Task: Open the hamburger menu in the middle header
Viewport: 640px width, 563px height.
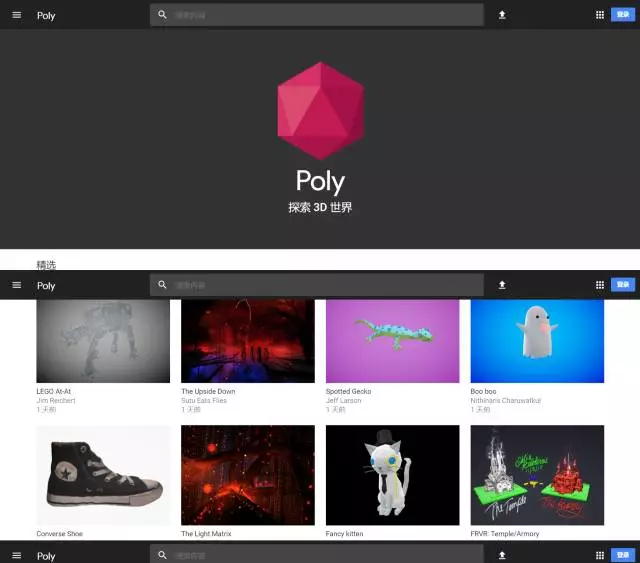Action: 16,285
